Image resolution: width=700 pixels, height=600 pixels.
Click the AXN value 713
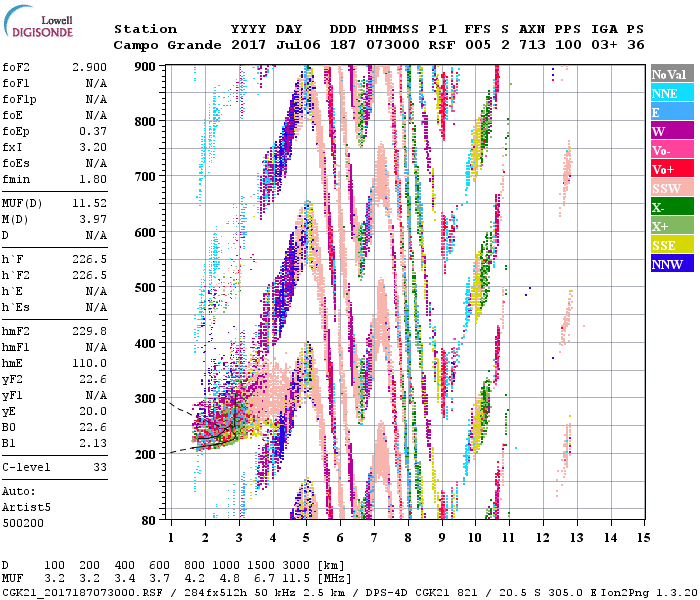[532, 45]
